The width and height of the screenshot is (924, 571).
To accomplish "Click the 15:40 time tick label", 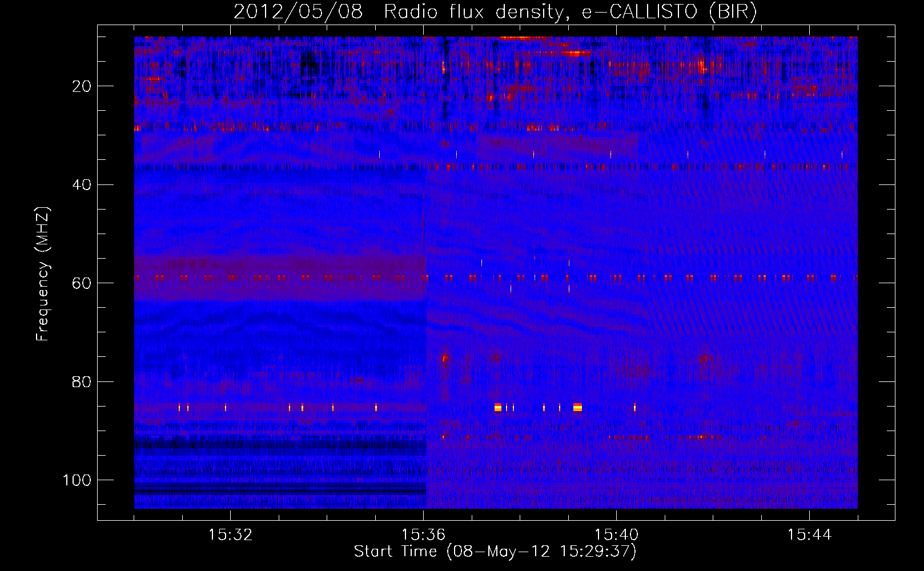I will click(616, 535).
